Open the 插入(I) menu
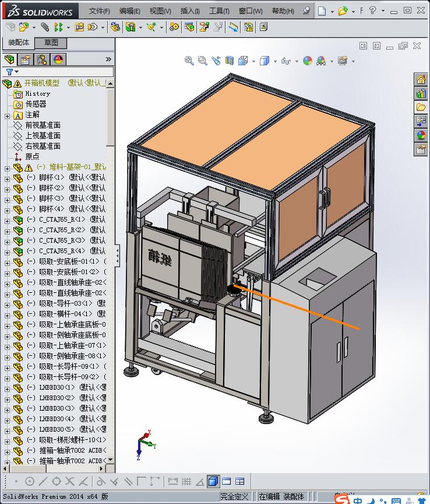Screen dimensions: 430x504 (190, 11)
